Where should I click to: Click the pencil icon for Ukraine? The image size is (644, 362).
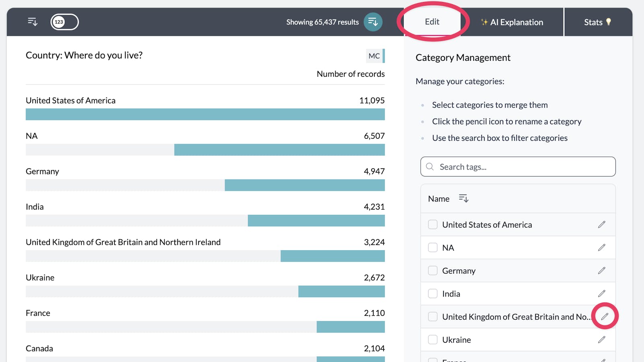(x=602, y=340)
